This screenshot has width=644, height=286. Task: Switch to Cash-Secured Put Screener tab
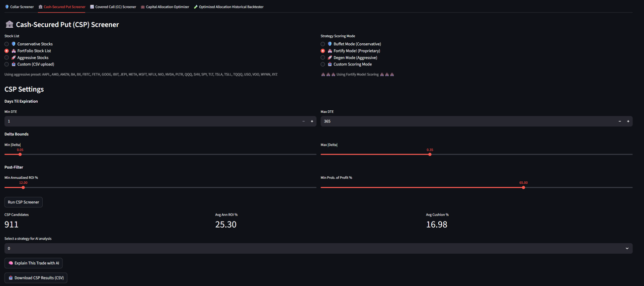tap(62, 7)
